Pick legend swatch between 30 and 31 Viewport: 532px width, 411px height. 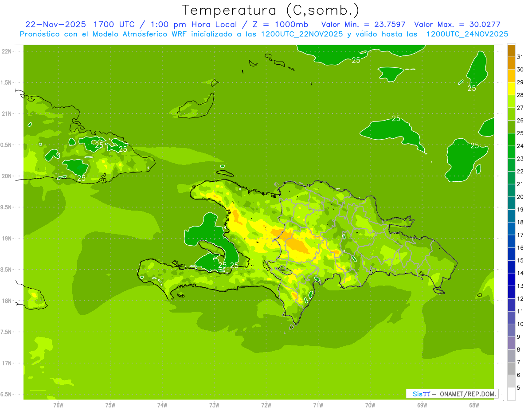coord(511,63)
